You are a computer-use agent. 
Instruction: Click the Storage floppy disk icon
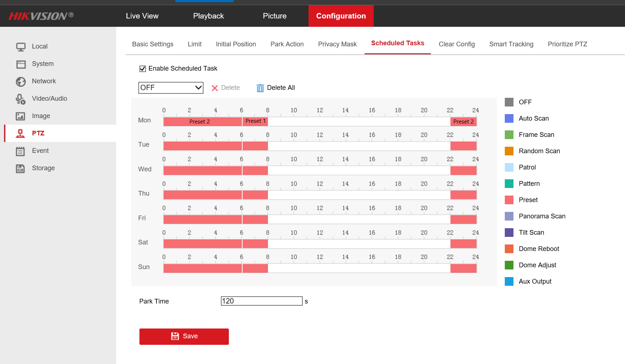point(21,168)
